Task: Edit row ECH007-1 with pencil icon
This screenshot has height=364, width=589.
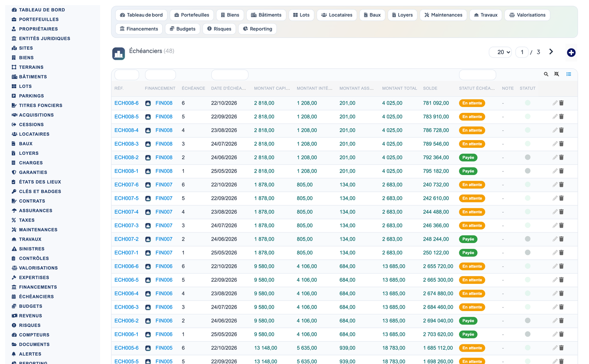Action: click(555, 253)
